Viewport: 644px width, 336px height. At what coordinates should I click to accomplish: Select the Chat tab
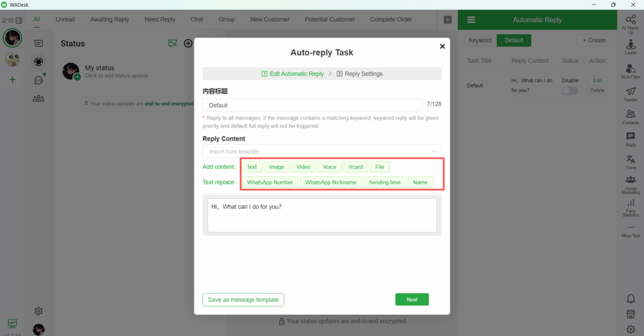point(197,20)
